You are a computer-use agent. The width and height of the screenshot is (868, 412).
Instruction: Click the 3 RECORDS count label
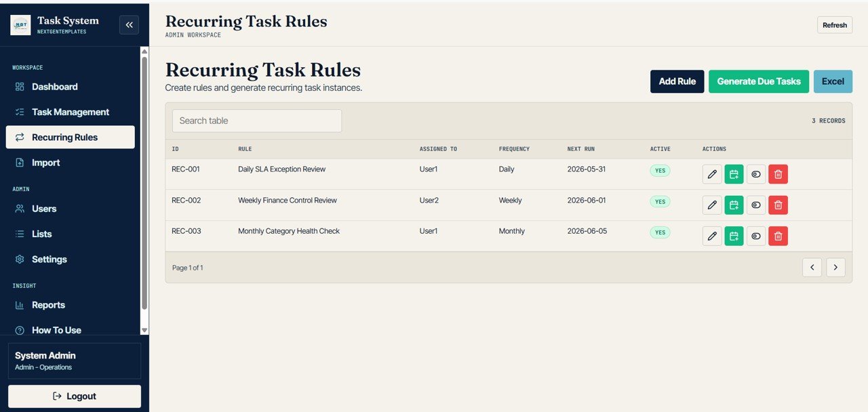click(x=829, y=121)
